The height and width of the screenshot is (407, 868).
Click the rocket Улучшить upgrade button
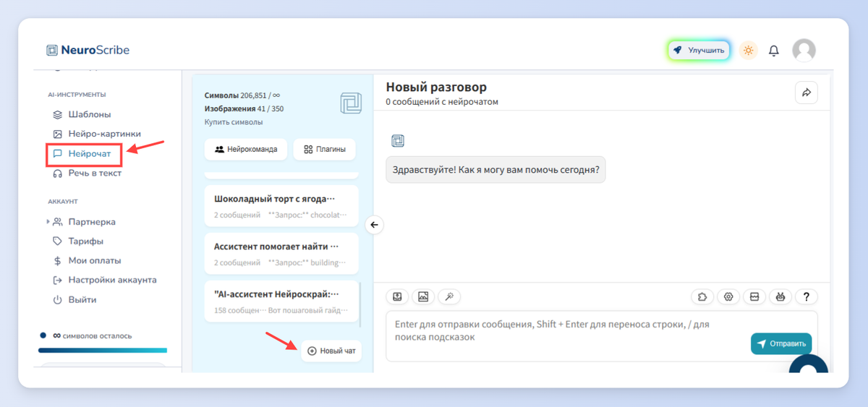(x=699, y=50)
